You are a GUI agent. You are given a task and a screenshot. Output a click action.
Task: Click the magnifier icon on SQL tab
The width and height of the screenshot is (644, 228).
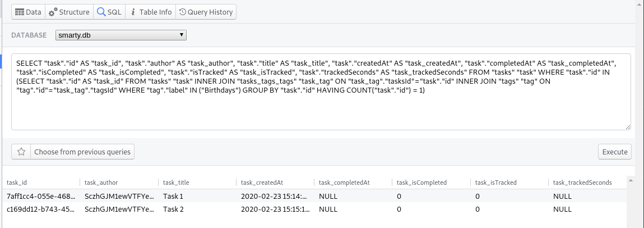tap(101, 12)
